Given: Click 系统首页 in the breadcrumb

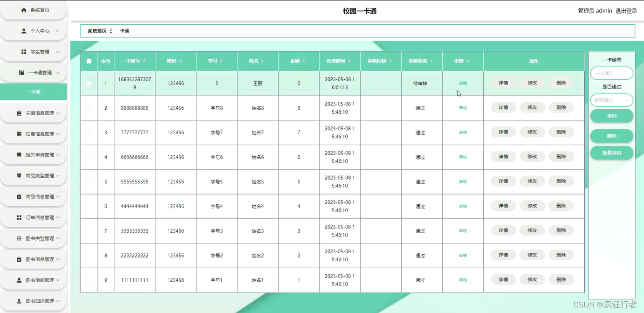Looking at the screenshot, I should click(97, 31).
